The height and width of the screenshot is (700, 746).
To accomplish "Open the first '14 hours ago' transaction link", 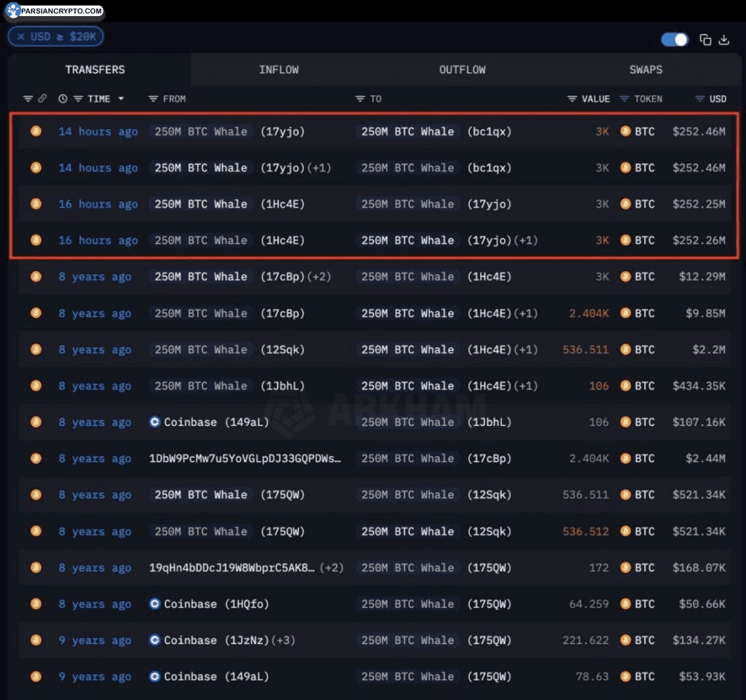I will 98,132.
